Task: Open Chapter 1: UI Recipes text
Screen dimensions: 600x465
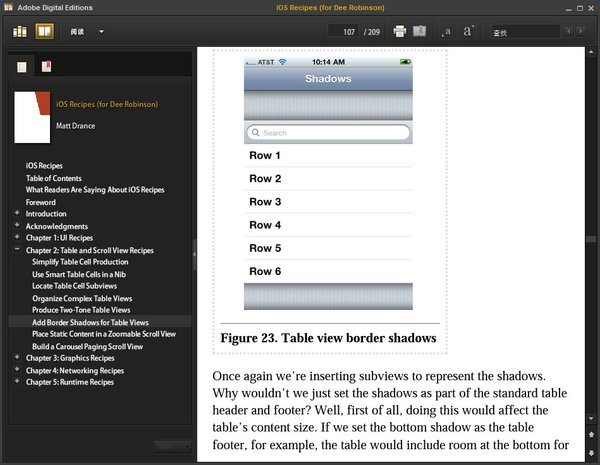Action: point(59,238)
